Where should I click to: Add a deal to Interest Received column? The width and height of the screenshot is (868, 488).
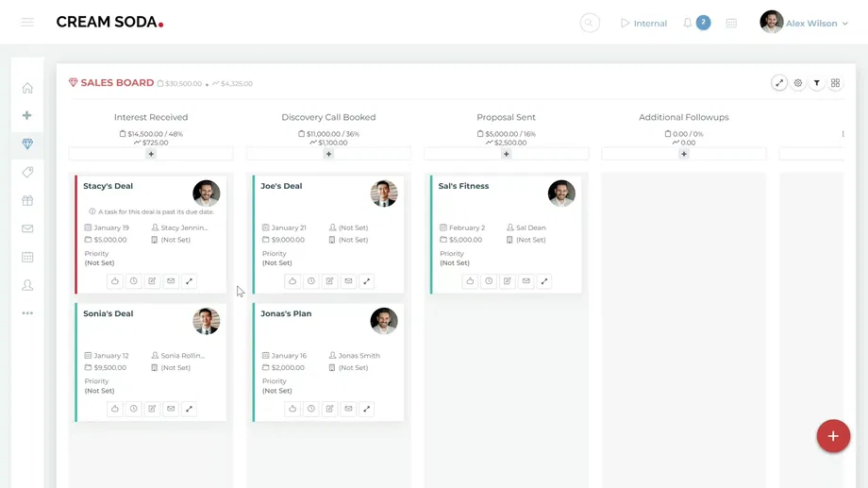click(151, 154)
